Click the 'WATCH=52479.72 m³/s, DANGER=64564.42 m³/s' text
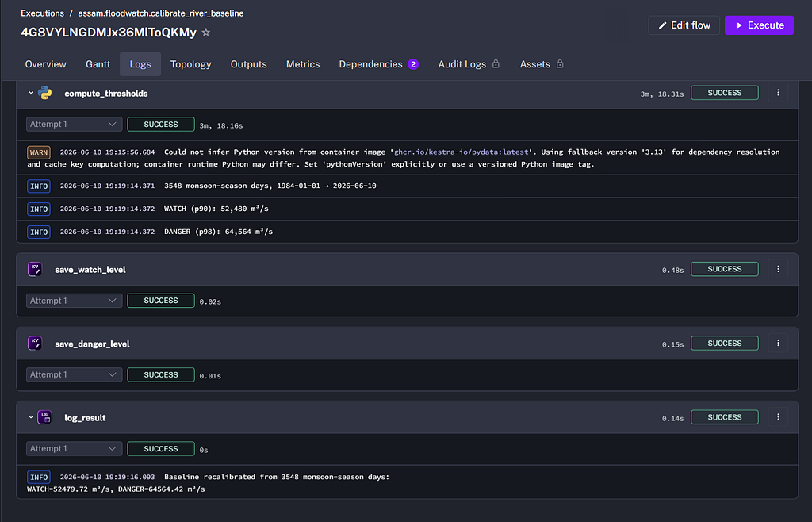 point(116,489)
